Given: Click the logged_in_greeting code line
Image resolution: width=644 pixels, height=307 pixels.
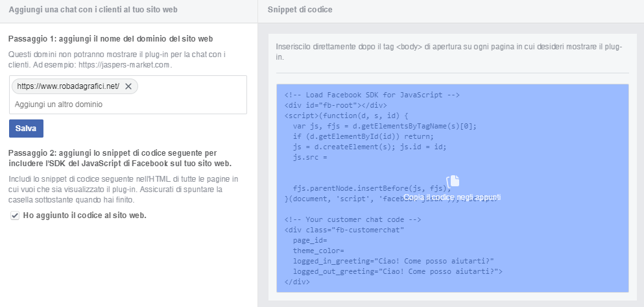Looking at the screenshot, I should point(394,261).
